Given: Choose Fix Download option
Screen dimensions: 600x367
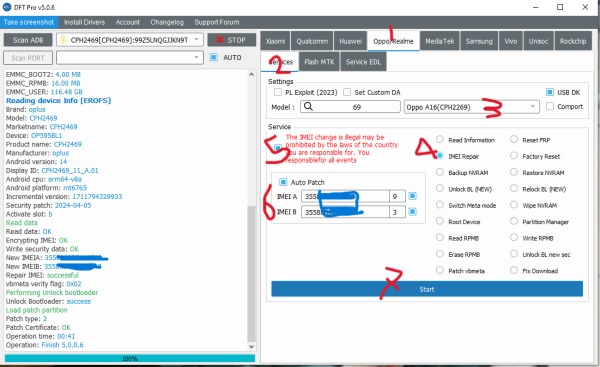Looking at the screenshot, I should pyautogui.click(x=514, y=270).
